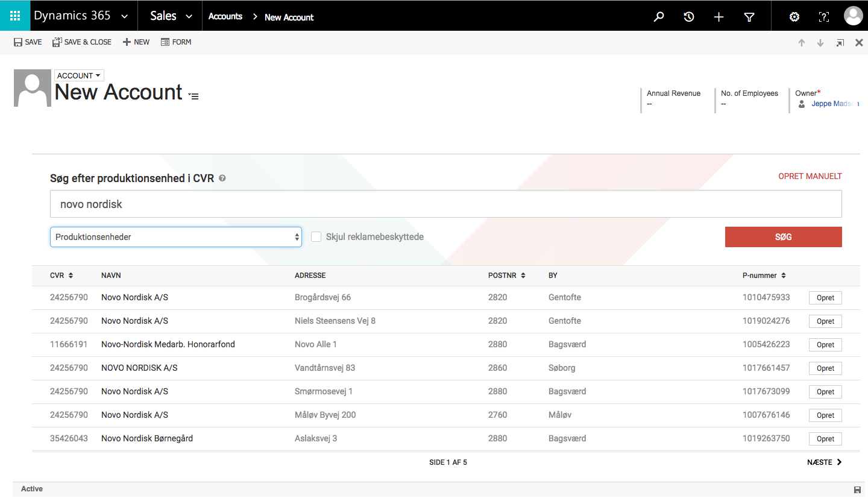Click Opret for Smørmosevej 1 row
Viewport: 868px width, 498px height.
825,392
